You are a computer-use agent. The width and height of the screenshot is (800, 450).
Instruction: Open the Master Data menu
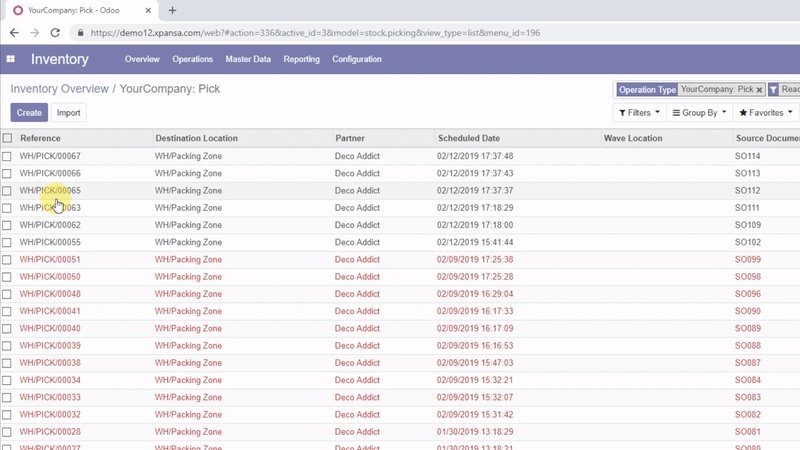click(248, 59)
